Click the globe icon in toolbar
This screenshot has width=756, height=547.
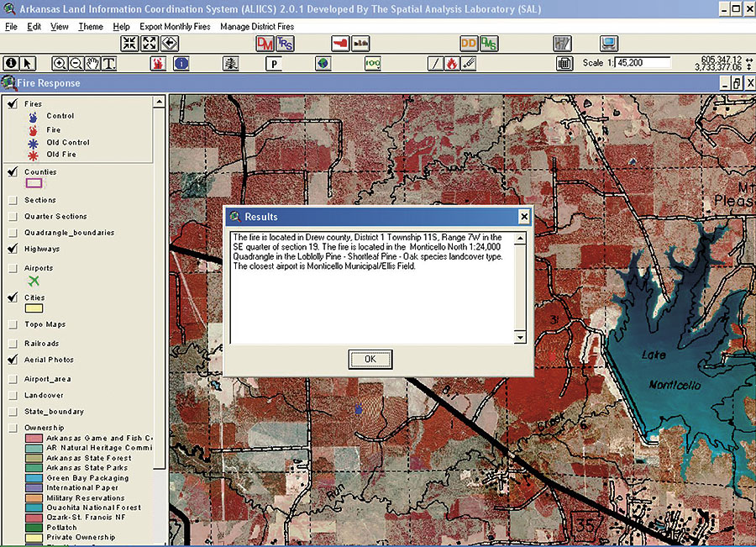tap(323, 63)
